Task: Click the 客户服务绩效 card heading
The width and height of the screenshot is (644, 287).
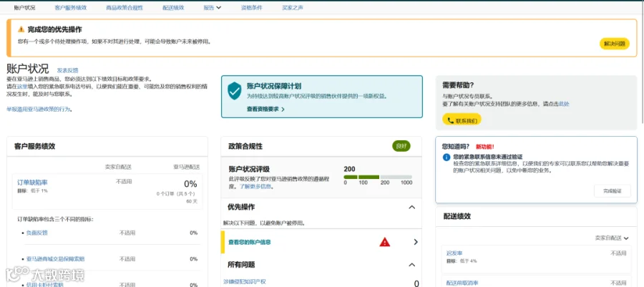Action: pos(35,146)
